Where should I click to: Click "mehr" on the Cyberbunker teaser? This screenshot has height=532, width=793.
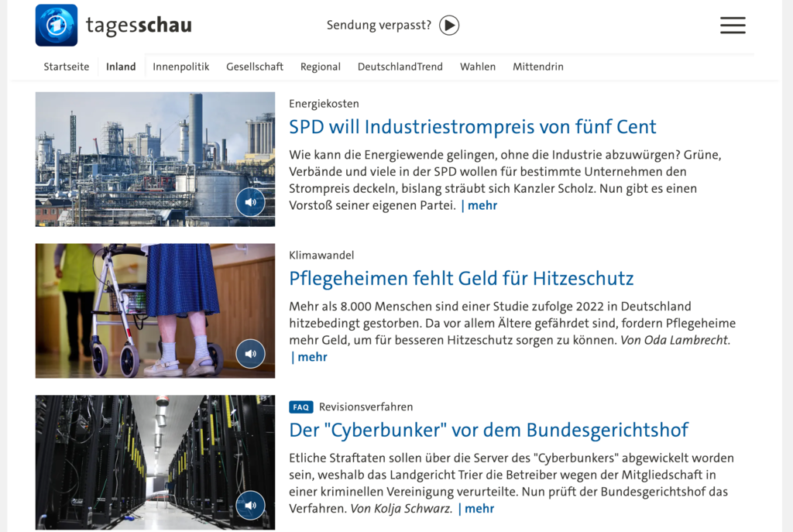pos(479,508)
